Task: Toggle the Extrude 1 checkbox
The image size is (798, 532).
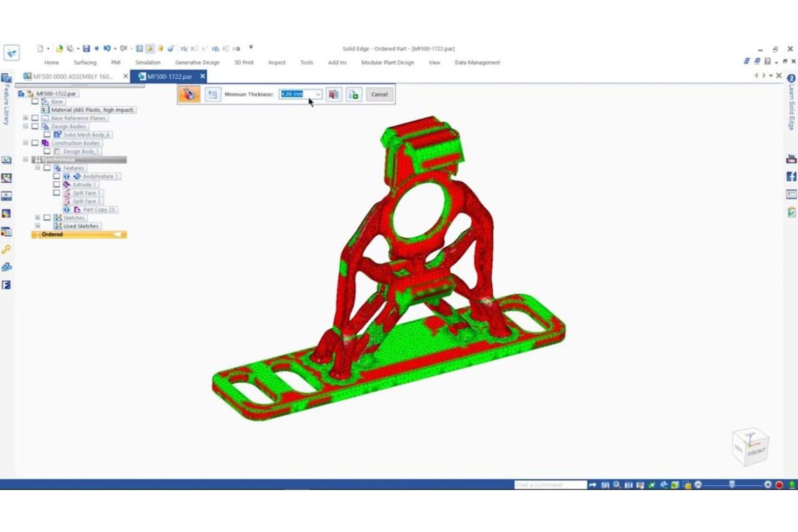Action: 57,184
